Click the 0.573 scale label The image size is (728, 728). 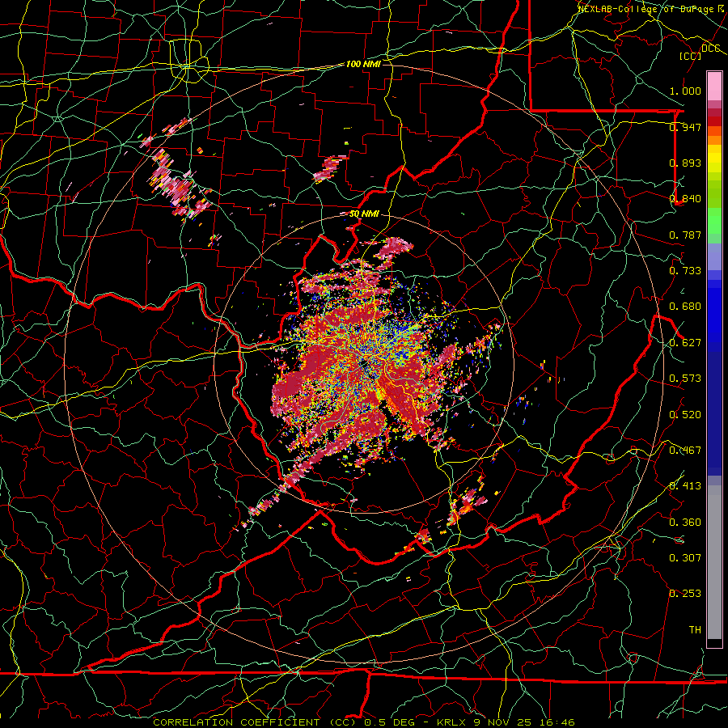pyautogui.click(x=685, y=379)
